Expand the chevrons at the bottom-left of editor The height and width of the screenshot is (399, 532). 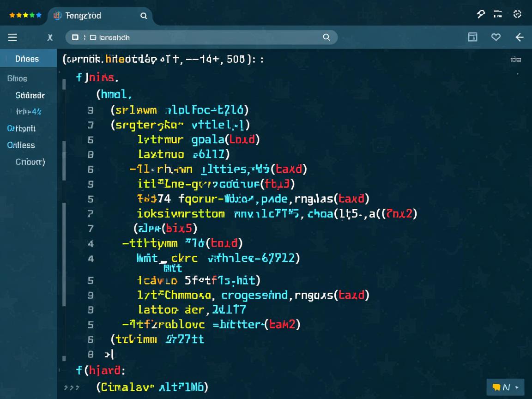point(72,387)
